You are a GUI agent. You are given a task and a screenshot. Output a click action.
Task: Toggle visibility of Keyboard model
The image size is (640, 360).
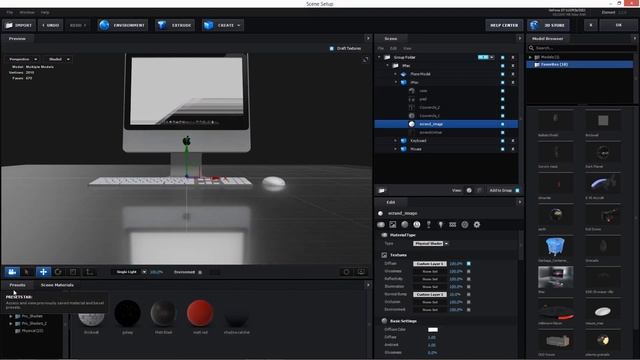[x=502, y=141]
